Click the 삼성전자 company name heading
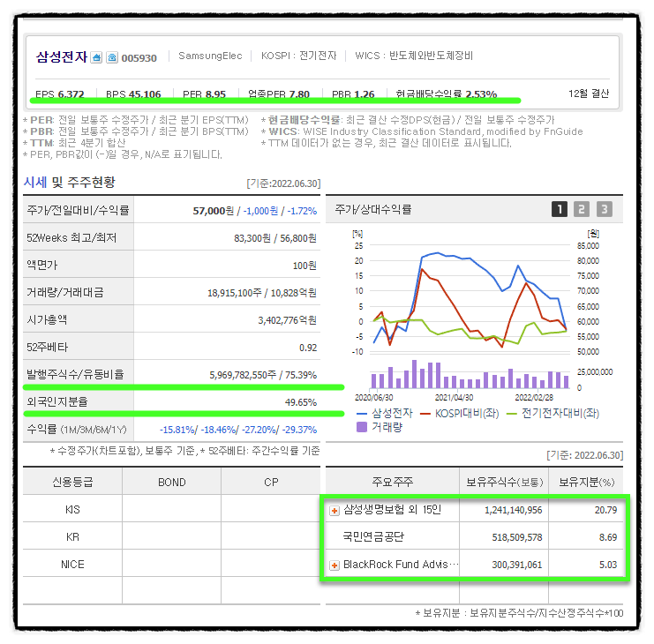Image resolution: width=654 pixels, height=644 pixels. (62, 56)
